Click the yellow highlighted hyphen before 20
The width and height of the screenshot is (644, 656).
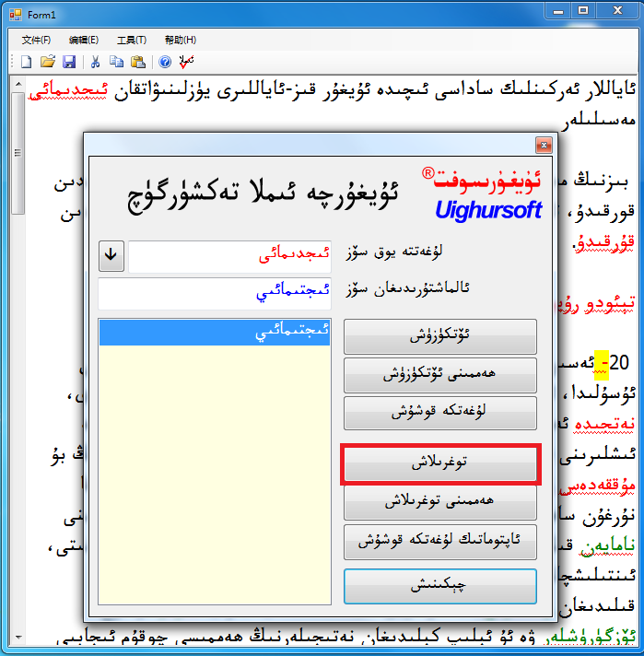(601, 365)
